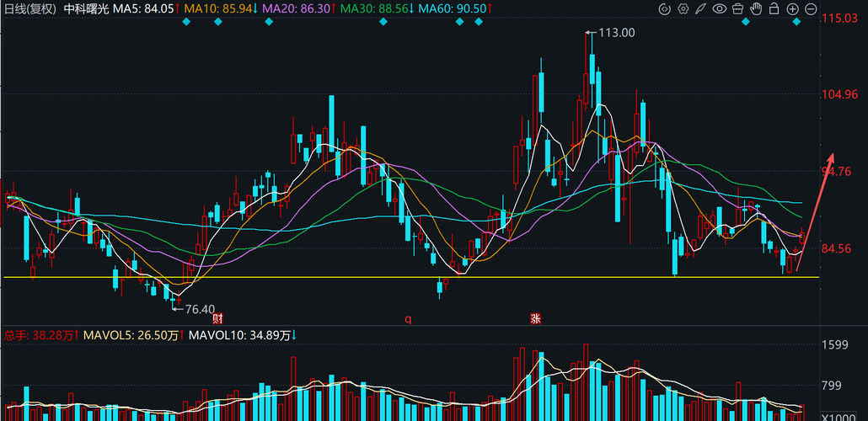
Task: Select the yellow horizontal support line
Action: [x=410, y=277]
